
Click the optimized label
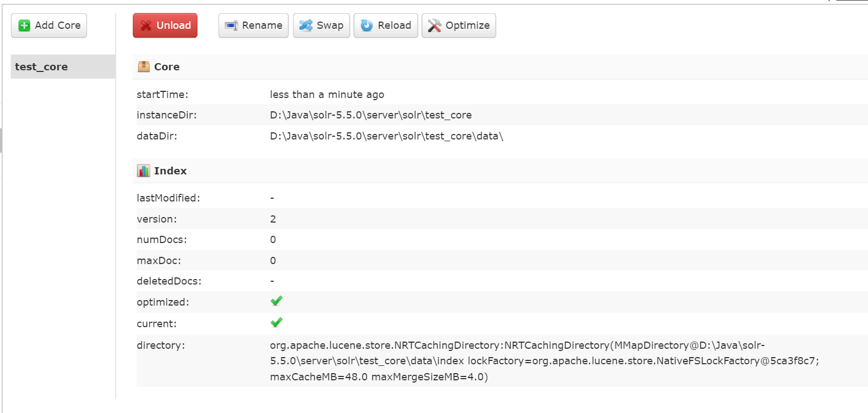tap(163, 302)
